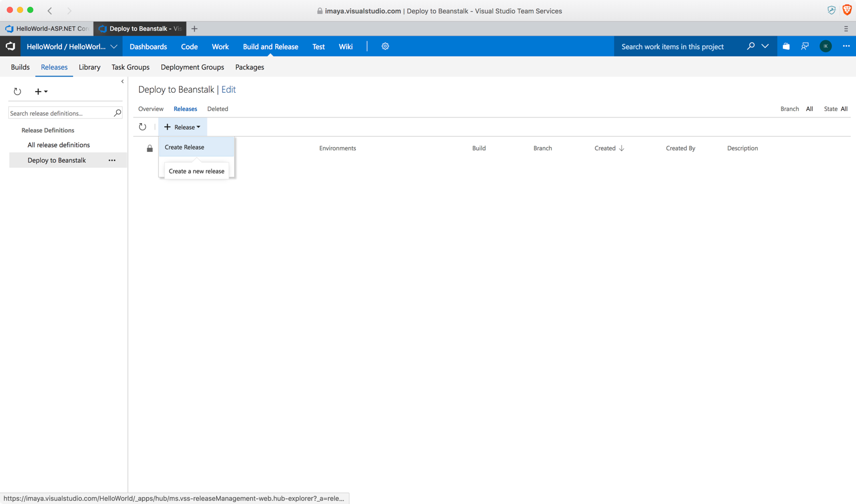Open the ellipsis menu in top bar
The width and height of the screenshot is (856, 504).
846,46
